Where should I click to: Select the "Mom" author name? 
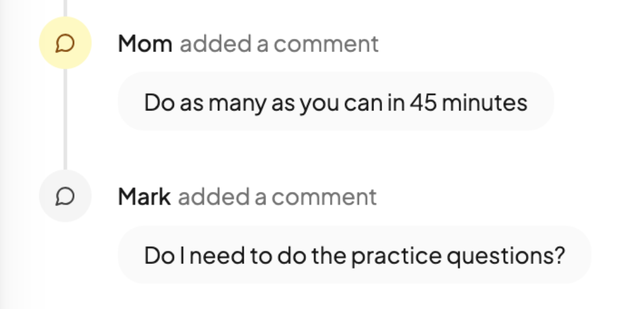(145, 44)
